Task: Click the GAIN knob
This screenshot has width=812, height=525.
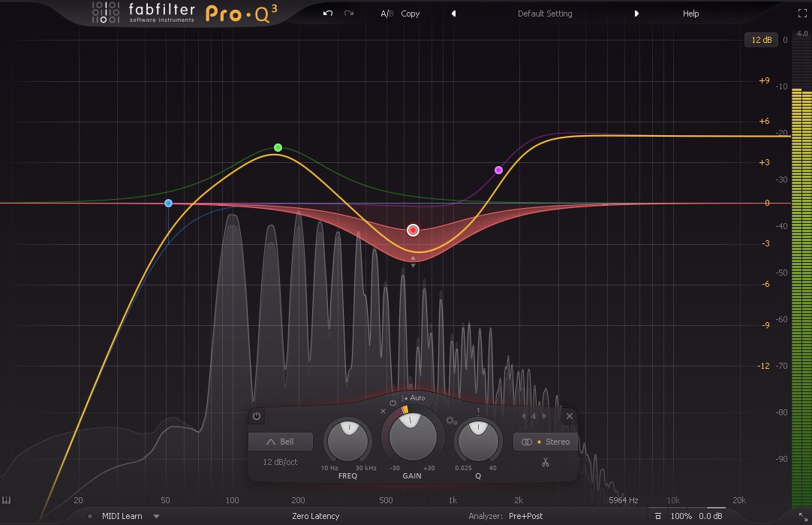Action: pyautogui.click(x=413, y=436)
